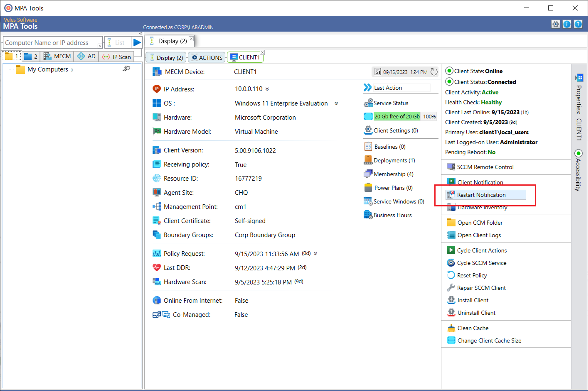Click the green Client Status Connected indicator
This screenshot has width=588, height=391.
pyautogui.click(x=449, y=82)
